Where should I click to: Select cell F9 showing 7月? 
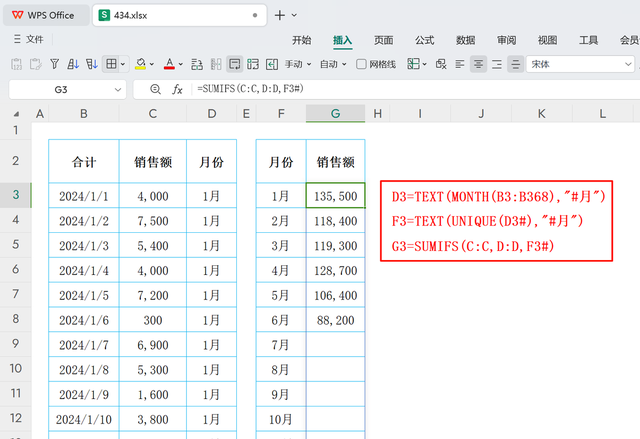281,345
